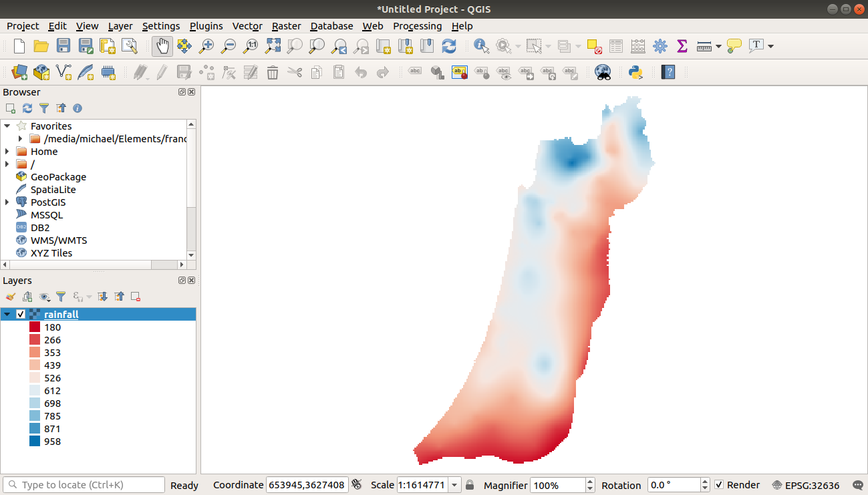Click the Delete Selected trash icon
This screenshot has height=495, width=868.
(x=273, y=72)
